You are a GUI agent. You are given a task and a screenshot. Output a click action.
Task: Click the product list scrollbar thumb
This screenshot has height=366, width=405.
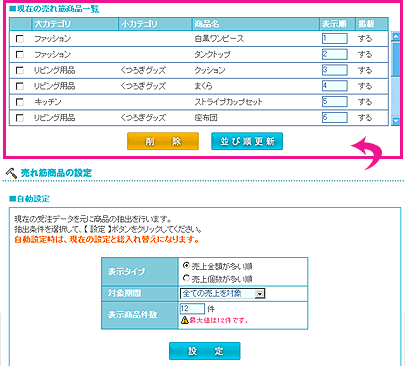tap(396, 59)
